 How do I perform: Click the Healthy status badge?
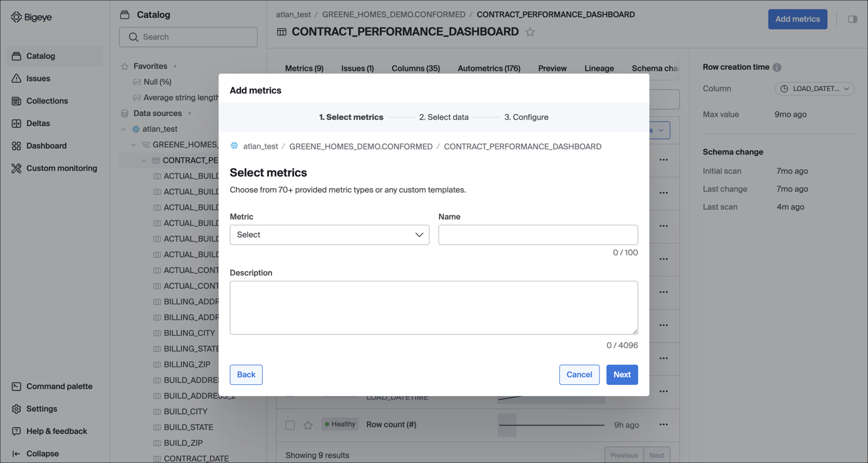340,425
